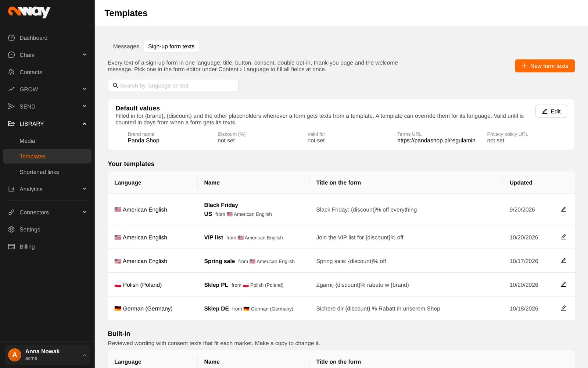The image size is (588, 368).
Task: Collapse the LIBRARY section chevron
Action: click(x=85, y=124)
